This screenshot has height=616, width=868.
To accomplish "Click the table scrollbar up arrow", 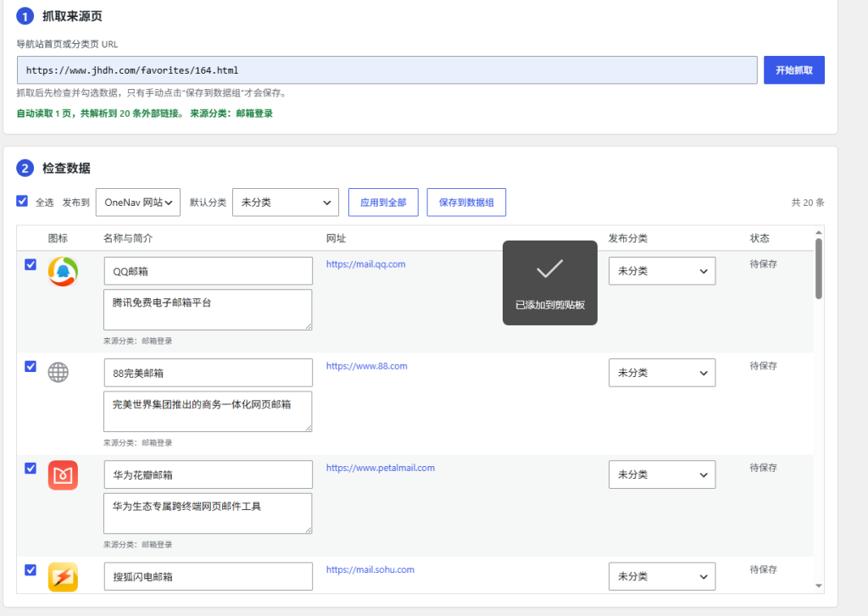I will pos(819,232).
